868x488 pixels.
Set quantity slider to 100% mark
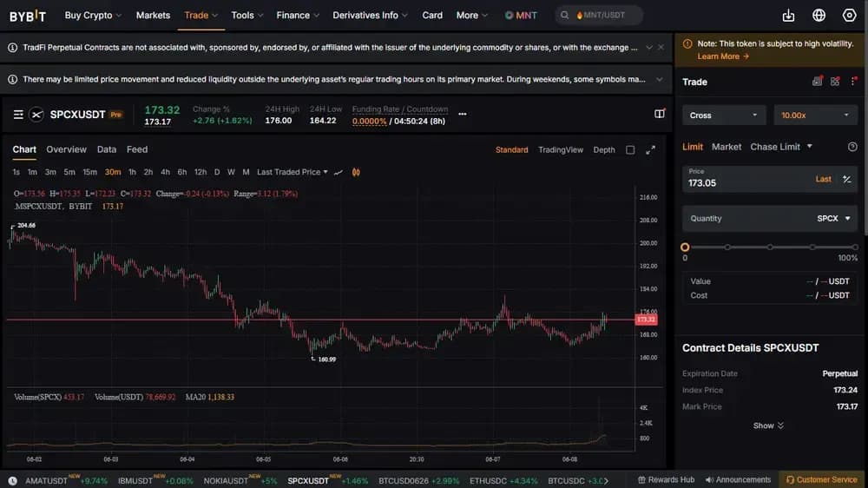click(855, 247)
